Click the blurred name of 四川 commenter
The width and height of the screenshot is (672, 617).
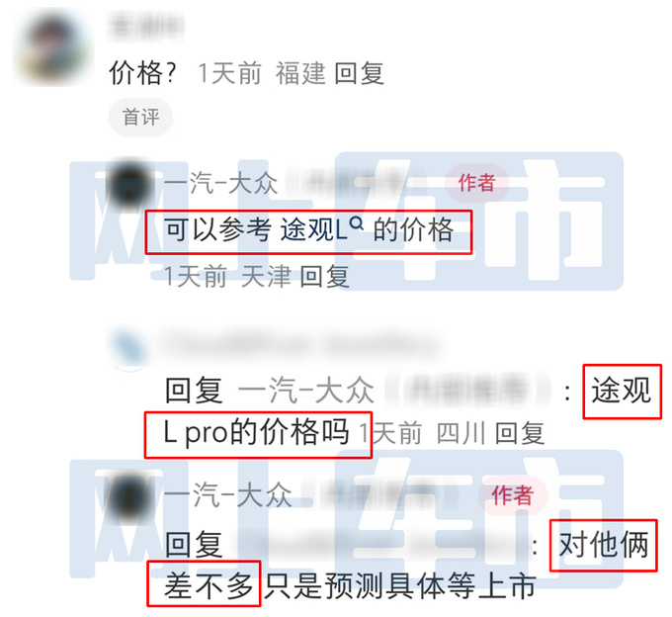(x=300, y=344)
